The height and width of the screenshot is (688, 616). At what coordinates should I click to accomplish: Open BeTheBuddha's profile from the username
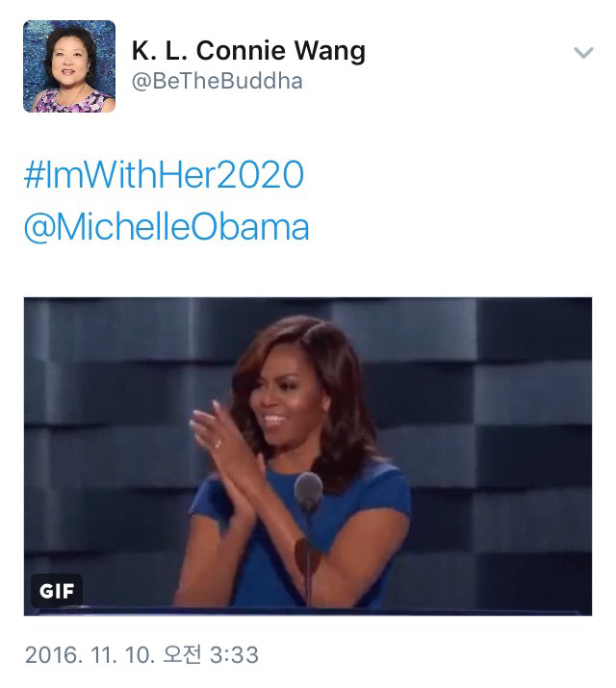[x=217, y=81]
